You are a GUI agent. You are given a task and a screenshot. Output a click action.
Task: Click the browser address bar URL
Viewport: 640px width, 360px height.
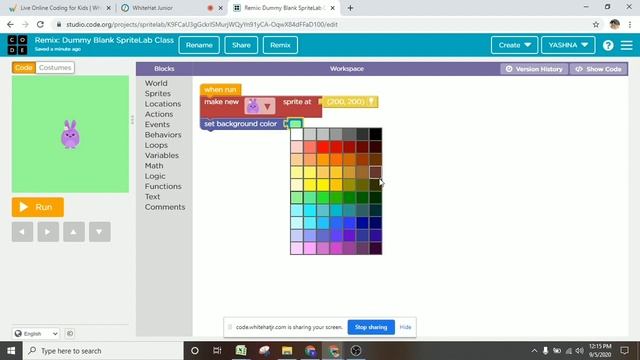click(x=202, y=24)
